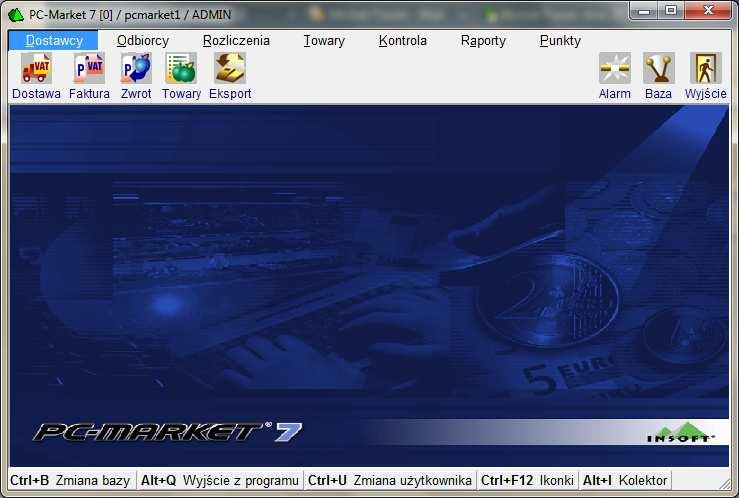Screen dimensions: 739x498
Task: Click the PC-Market green logo in title bar
Action: click(x=16, y=15)
